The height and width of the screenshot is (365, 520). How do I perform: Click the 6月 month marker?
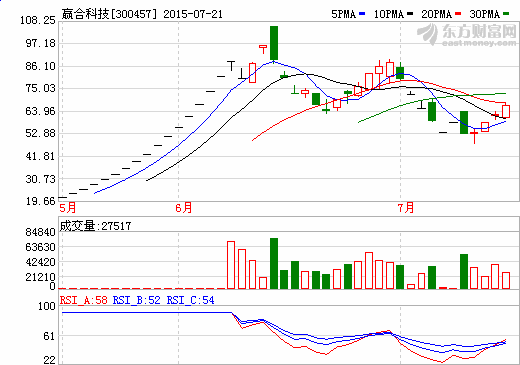click(x=184, y=208)
